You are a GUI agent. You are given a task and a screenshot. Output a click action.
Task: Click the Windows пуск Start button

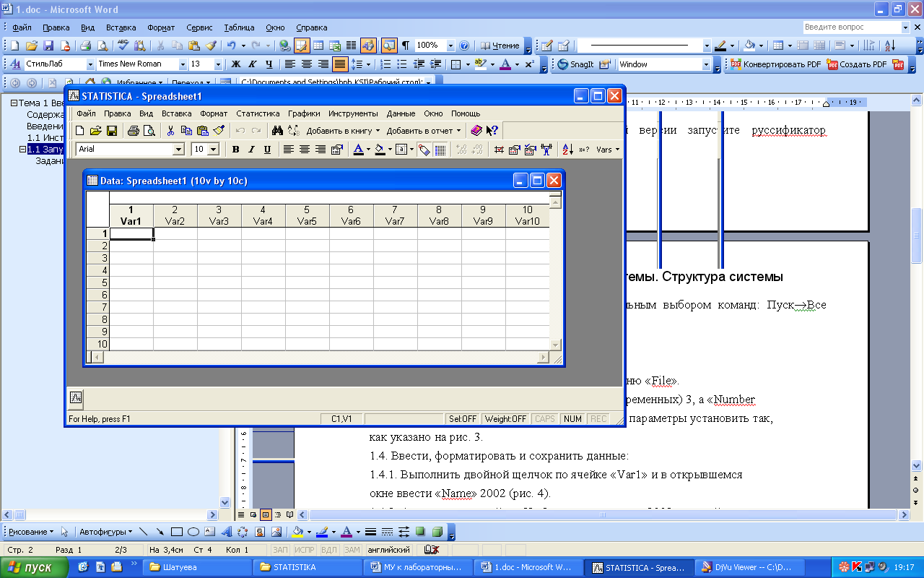point(35,567)
